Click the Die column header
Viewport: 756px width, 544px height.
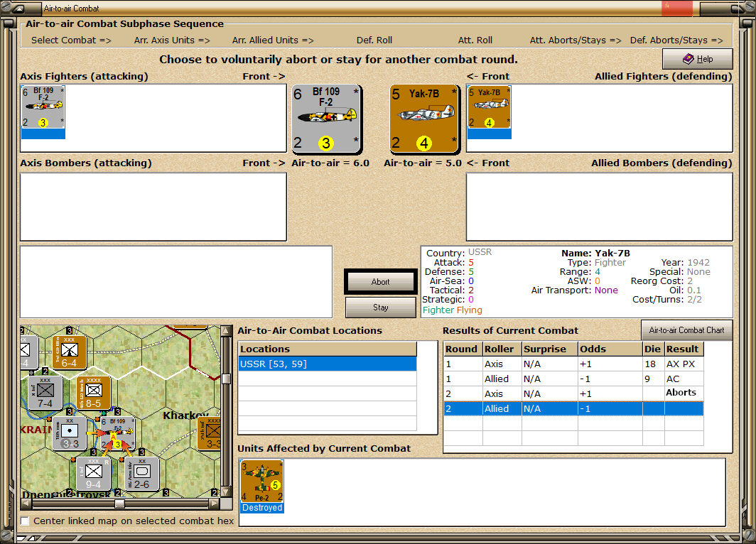click(653, 349)
